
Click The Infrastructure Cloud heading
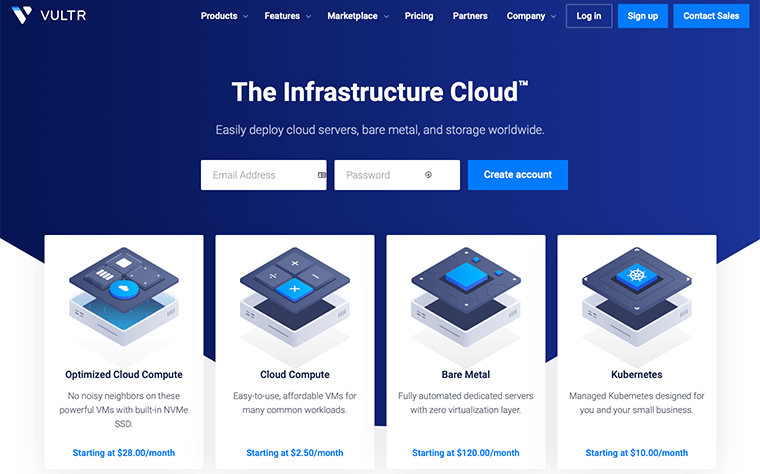coord(380,92)
